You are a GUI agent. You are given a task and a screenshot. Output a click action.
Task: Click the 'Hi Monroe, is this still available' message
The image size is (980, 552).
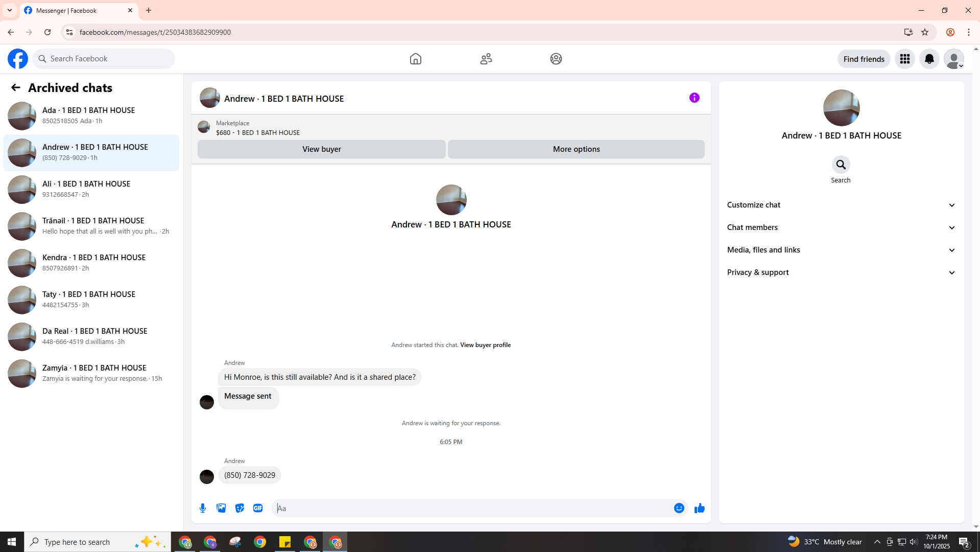point(320,377)
